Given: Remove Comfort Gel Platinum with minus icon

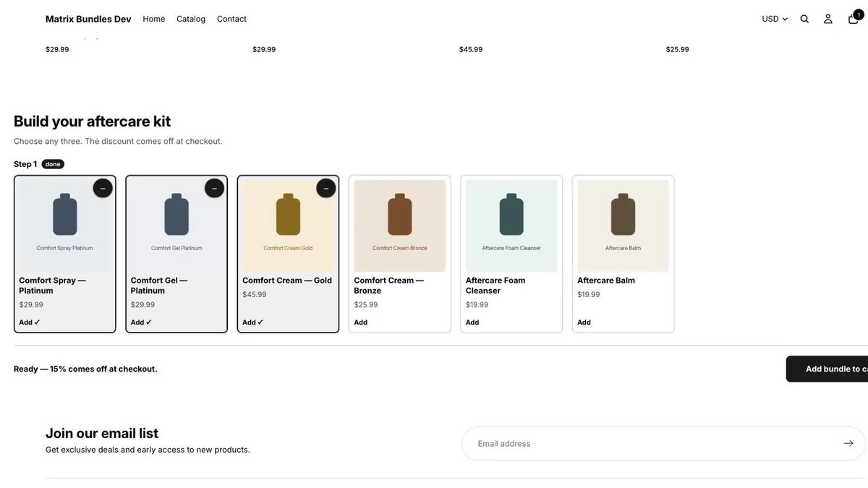Looking at the screenshot, I should (x=214, y=188).
